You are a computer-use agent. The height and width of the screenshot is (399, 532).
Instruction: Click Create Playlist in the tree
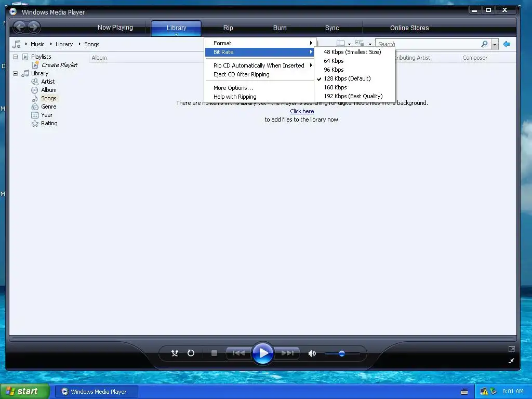pyautogui.click(x=59, y=65)
